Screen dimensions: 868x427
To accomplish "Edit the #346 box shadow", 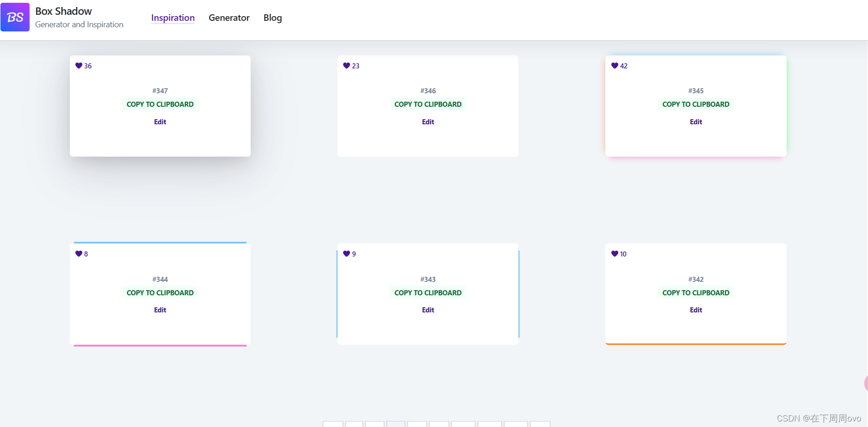I will point(428,122).
